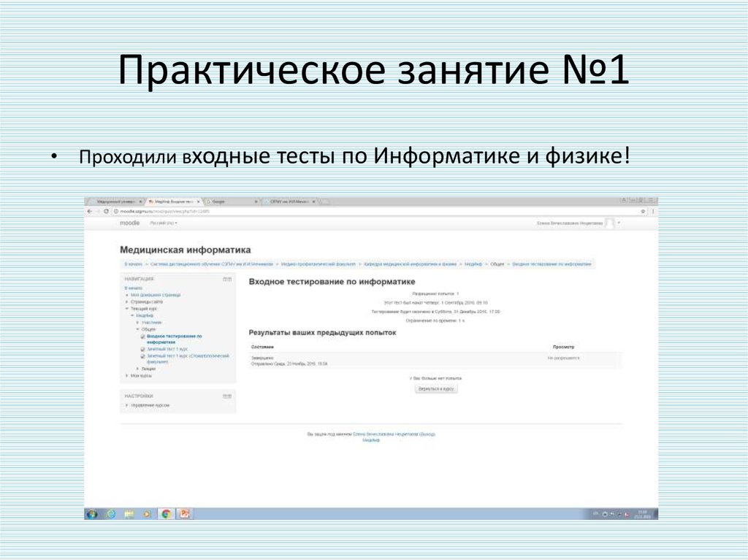This screenshot has width=748, height=560.
Task: Launch Chrome from the taskbar
Action: coord(166,513)
